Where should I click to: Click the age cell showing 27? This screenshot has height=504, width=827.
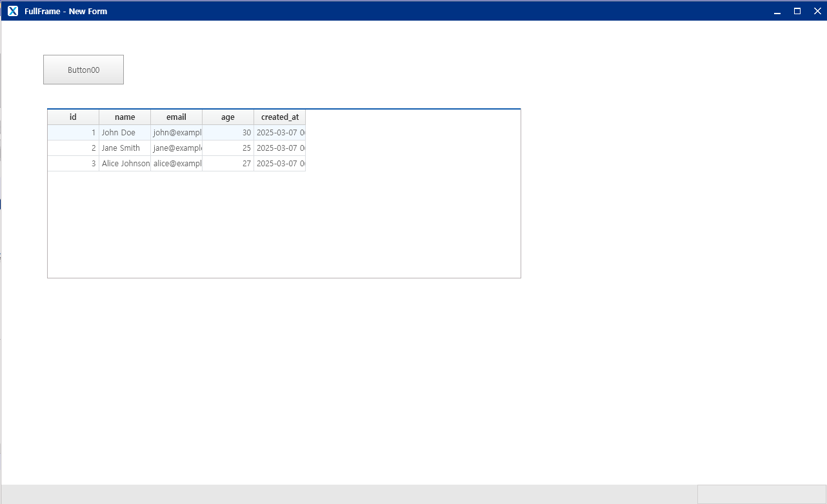pos(228,164)
